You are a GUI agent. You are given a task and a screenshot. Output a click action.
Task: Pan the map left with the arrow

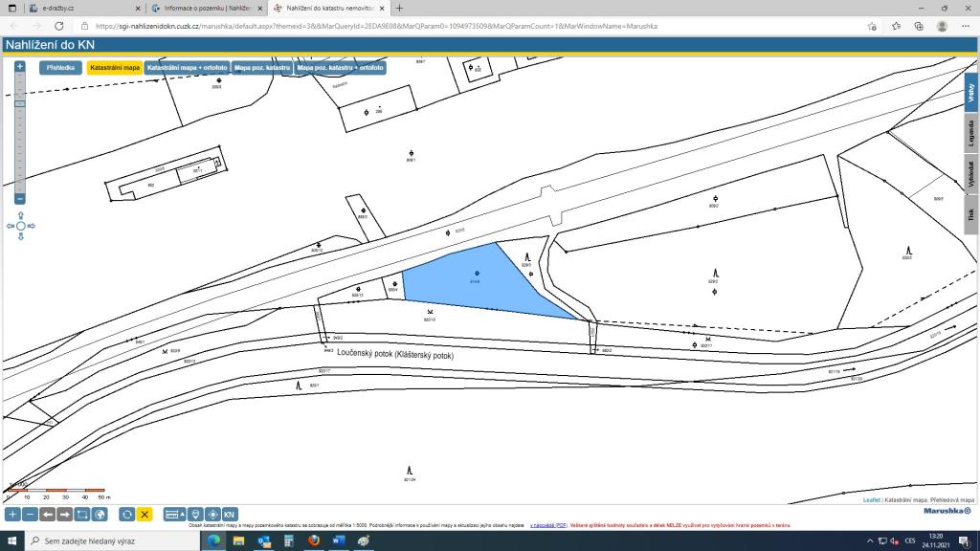[10, 226]
